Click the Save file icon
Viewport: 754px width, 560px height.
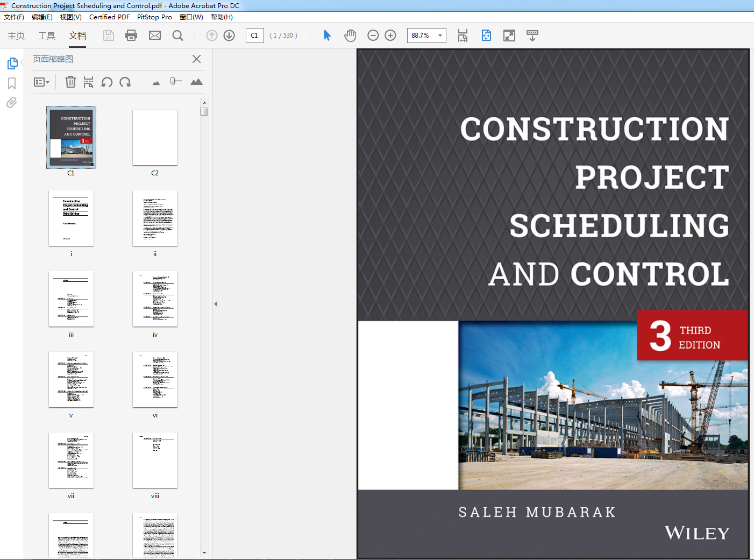[x=109, y=36]
